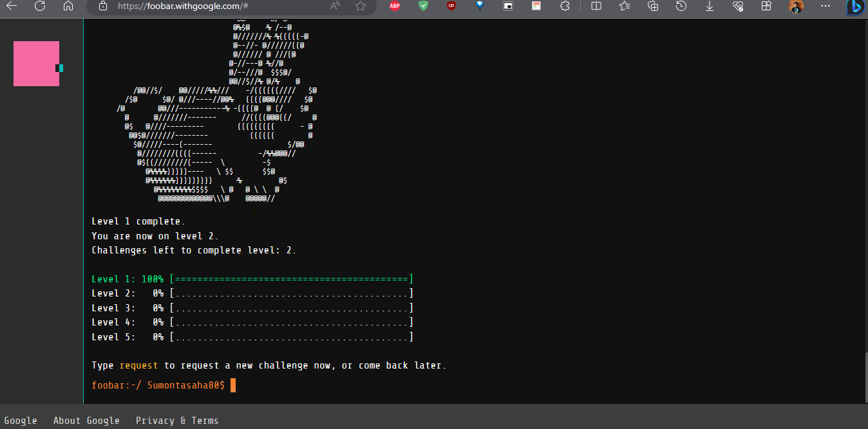Open the Extensions puzzle piece menu
Viewport: 868px width, 429px height.
pos(565,6)
